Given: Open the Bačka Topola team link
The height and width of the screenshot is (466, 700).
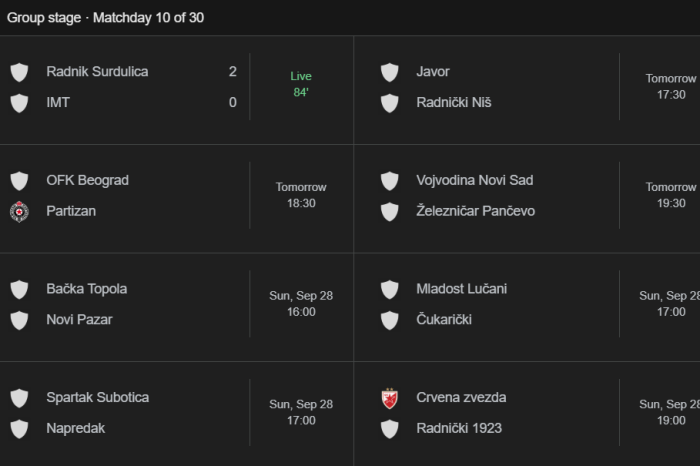Looking at the screenshot, I should 86,289.
